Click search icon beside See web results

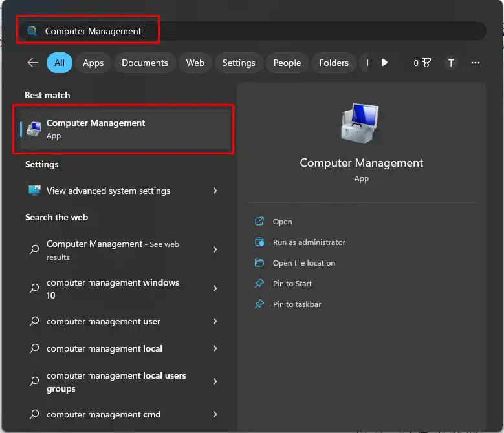pos(34,249)
